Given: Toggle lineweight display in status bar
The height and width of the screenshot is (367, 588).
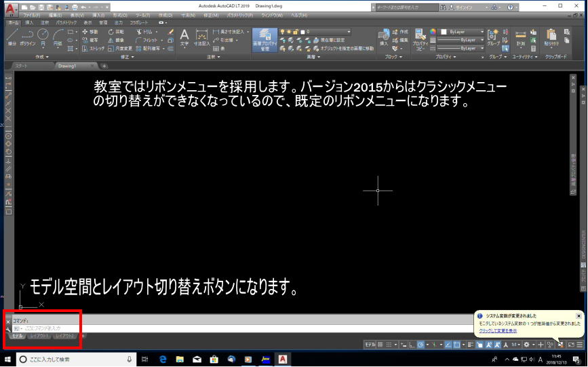Looking at the screenshot, I should point(470,345).
